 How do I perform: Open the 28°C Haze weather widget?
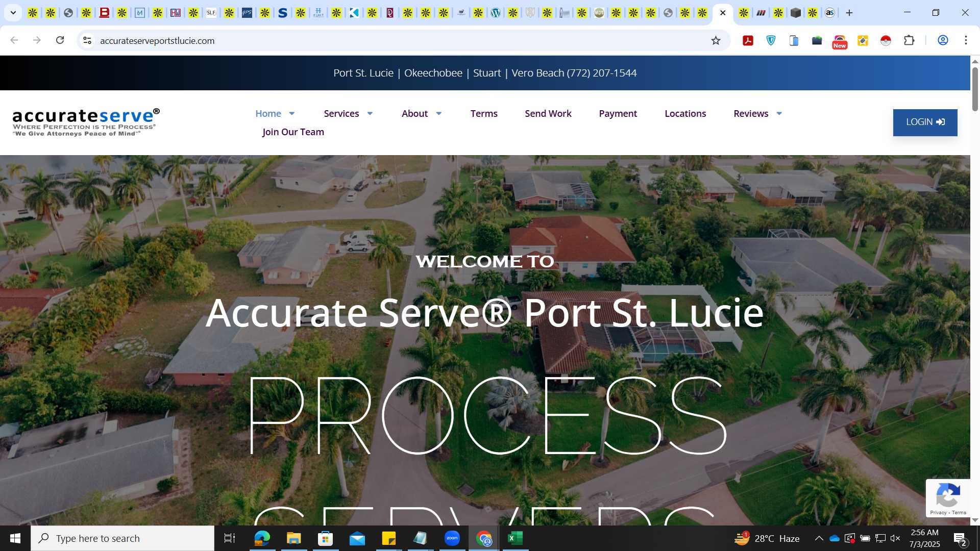point(767,538)
